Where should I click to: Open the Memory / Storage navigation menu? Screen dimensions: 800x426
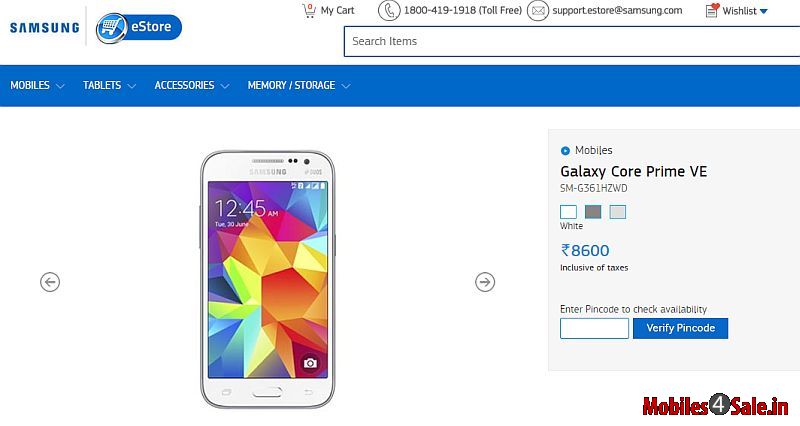[299, 86]
